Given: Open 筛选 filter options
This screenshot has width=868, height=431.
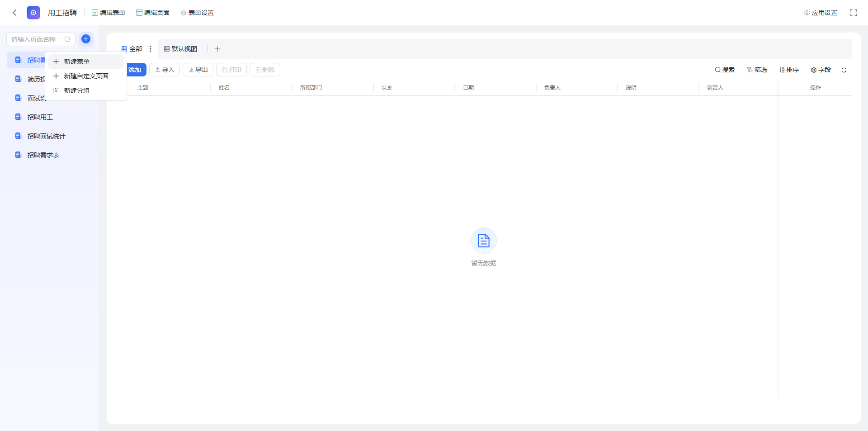Looking at the screenshot, I should click(757, 70).
